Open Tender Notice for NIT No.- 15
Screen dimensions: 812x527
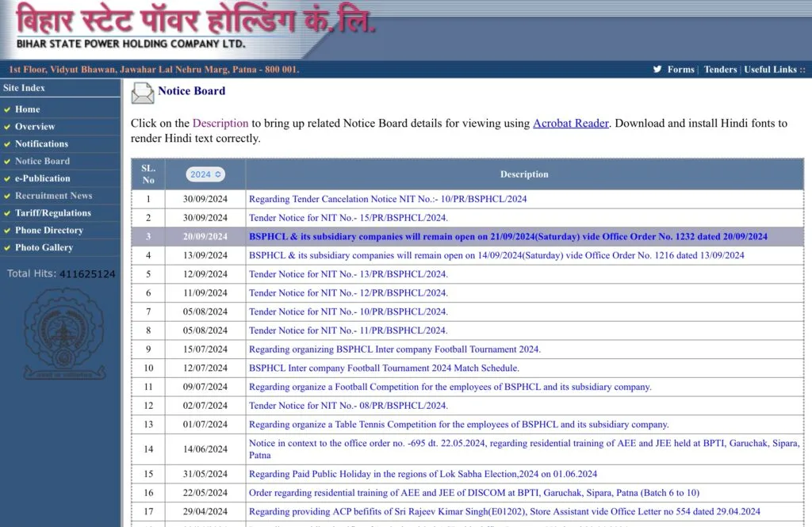point(349,218)
